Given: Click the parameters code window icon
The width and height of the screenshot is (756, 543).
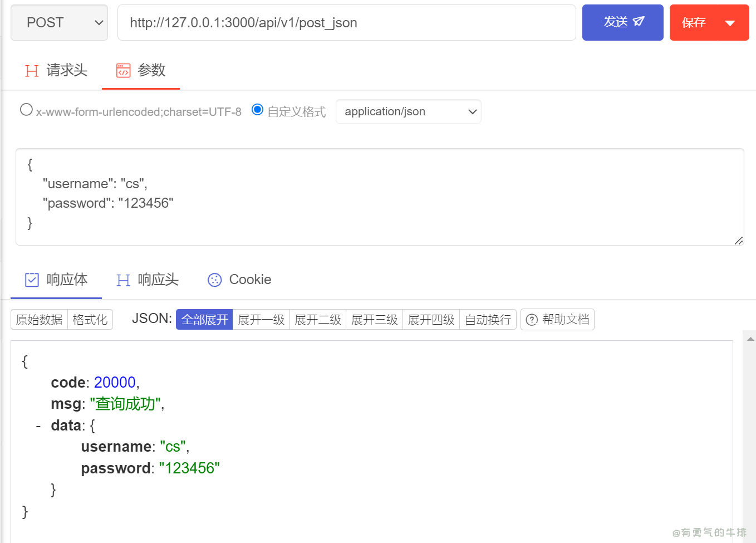Looking at the screenshot, I should (x=123, y=71).
